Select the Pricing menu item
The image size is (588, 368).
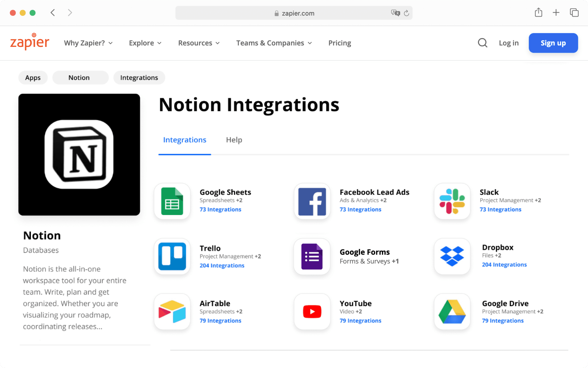(339, 43)
